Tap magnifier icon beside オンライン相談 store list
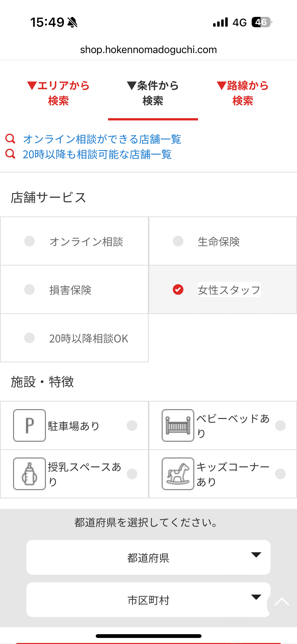This screenshot has width=297, height=644. click(x=10, y=139)
